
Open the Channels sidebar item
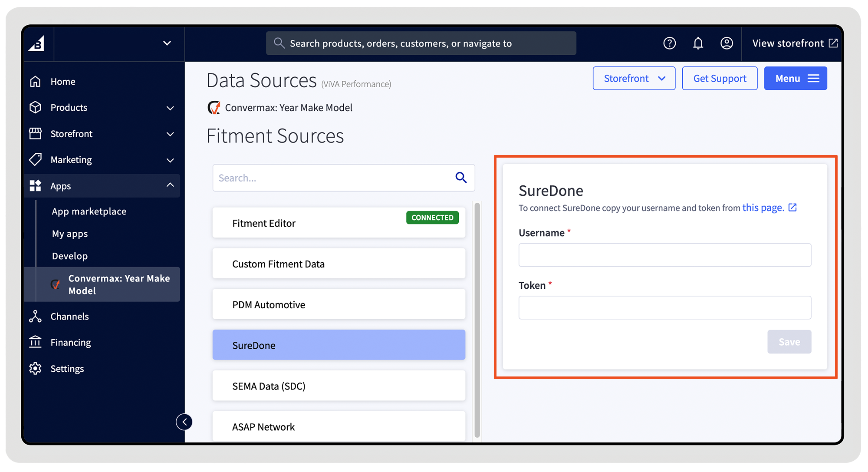click(69, 317)
